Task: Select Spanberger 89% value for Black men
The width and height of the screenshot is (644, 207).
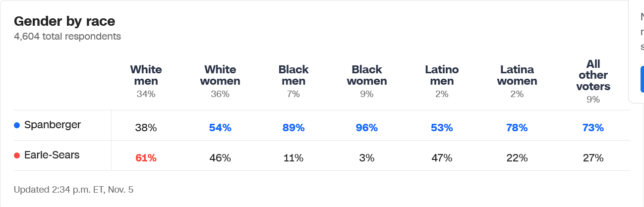Action: pyautogui.click(x=293, y=128)
